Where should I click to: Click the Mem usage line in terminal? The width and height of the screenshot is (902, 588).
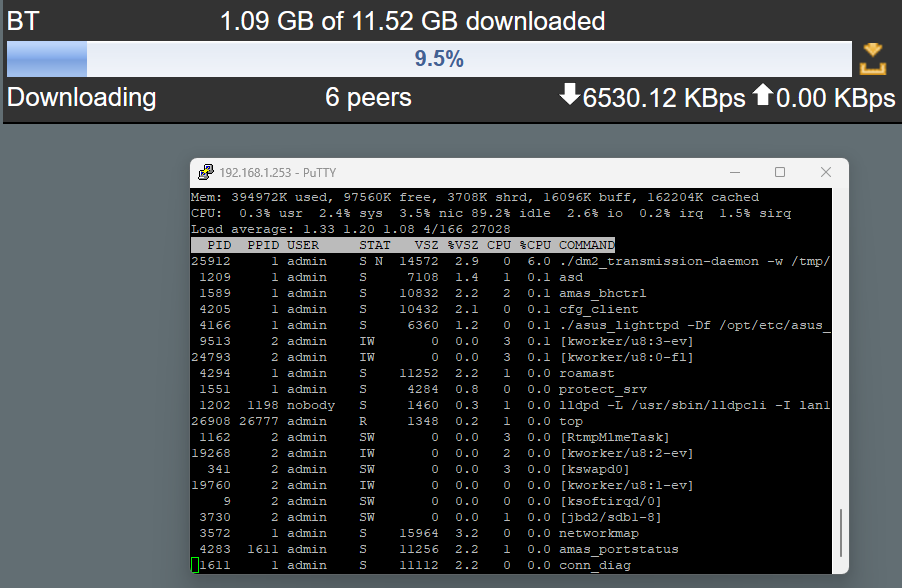[475, 197]
